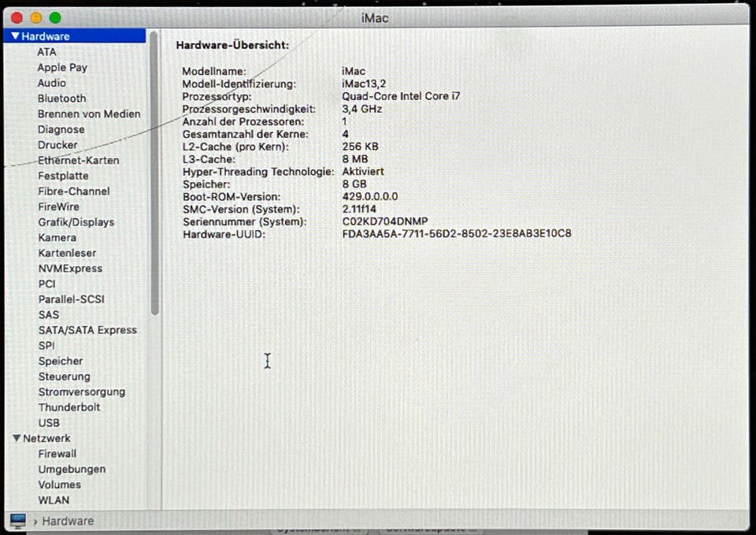The image size is (756, 535).
Task: Click the 8 MB L3-Cache value
Action: tap(355, 158)
